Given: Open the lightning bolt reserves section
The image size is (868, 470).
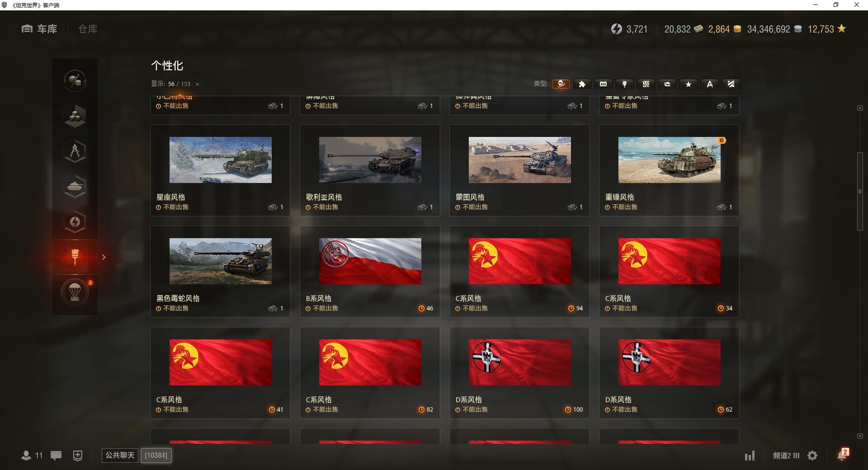Looking at the screenshot, I should 75,222.
